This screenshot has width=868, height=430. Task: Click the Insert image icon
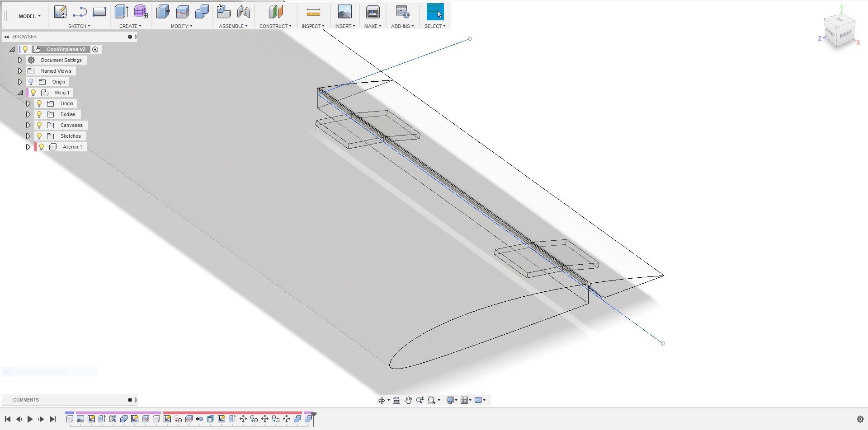tap(345, 12)
